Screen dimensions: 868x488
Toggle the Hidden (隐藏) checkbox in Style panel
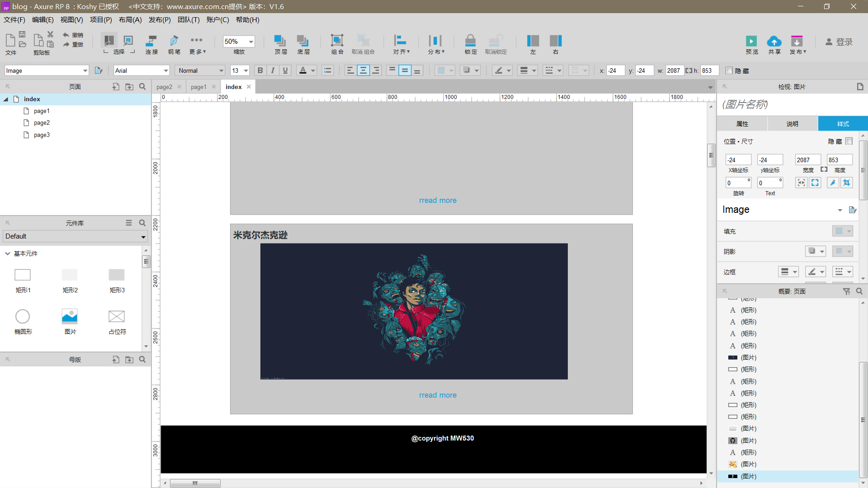point(849,141)
